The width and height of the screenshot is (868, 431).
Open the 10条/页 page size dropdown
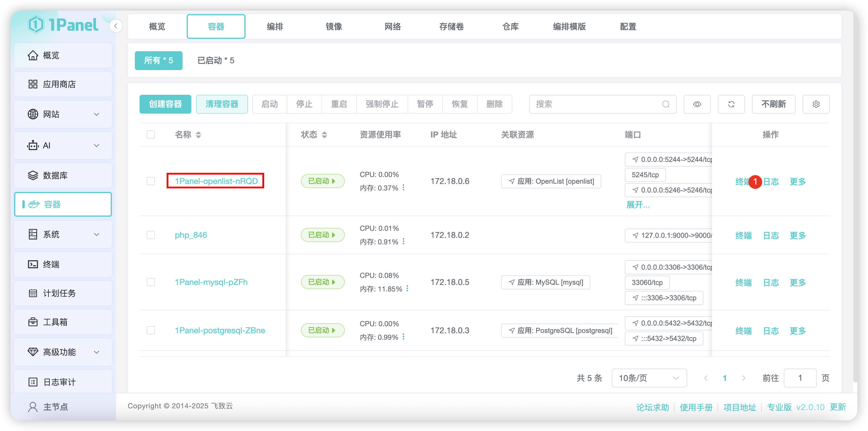point(649,378)
